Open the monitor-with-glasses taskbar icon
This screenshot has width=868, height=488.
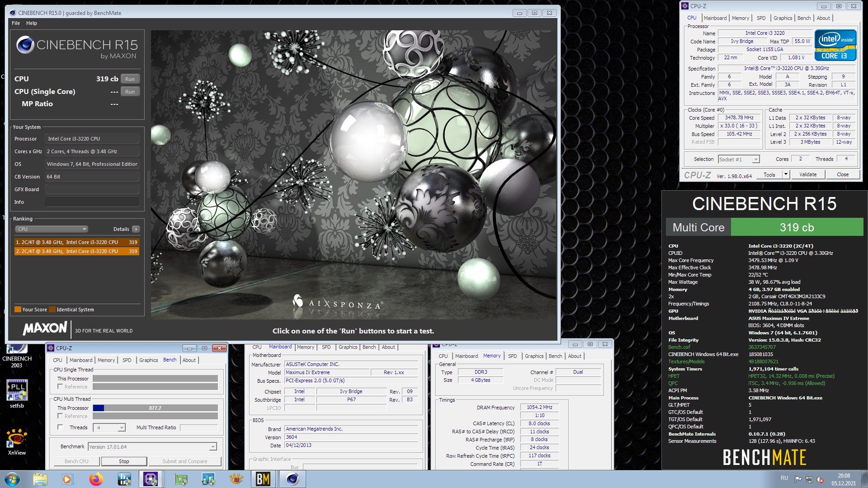tap(208, 479)
